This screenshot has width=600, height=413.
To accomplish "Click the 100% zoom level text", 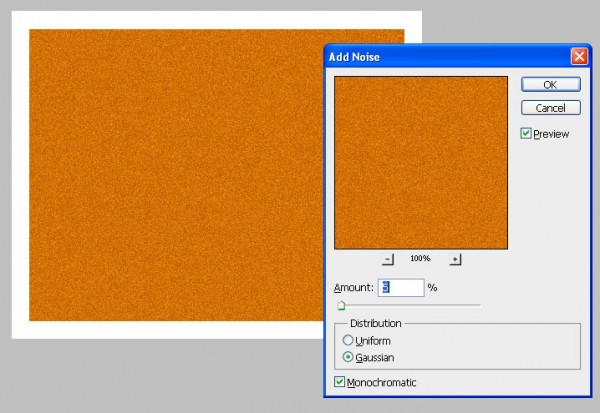I will (420, 258).
